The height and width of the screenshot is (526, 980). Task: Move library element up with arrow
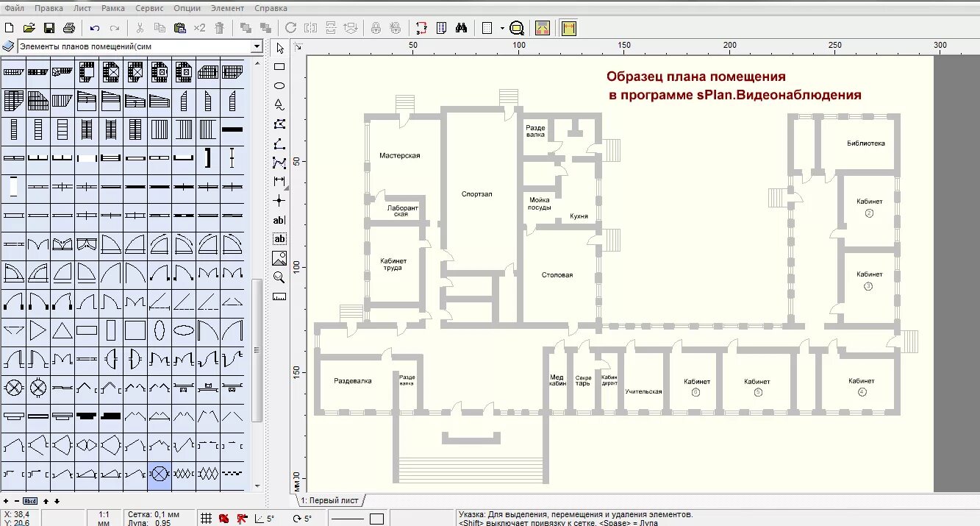(46, 501)
